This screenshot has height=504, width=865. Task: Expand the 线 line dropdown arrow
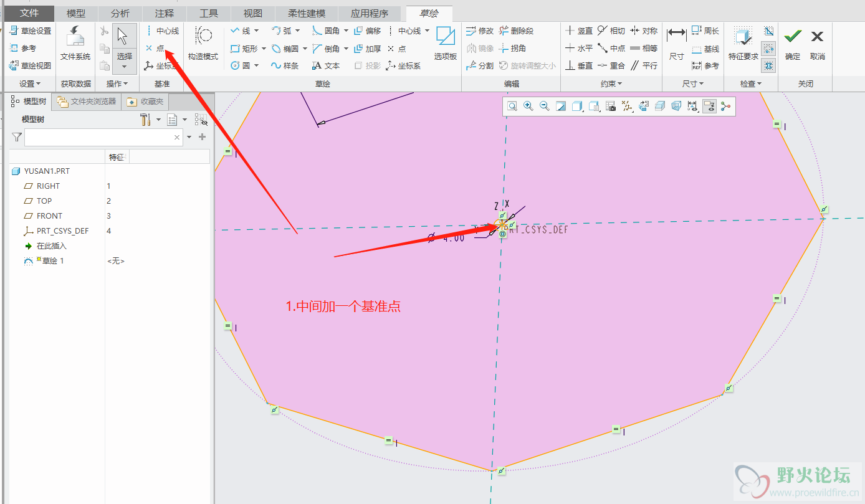[x=256, y=31]
